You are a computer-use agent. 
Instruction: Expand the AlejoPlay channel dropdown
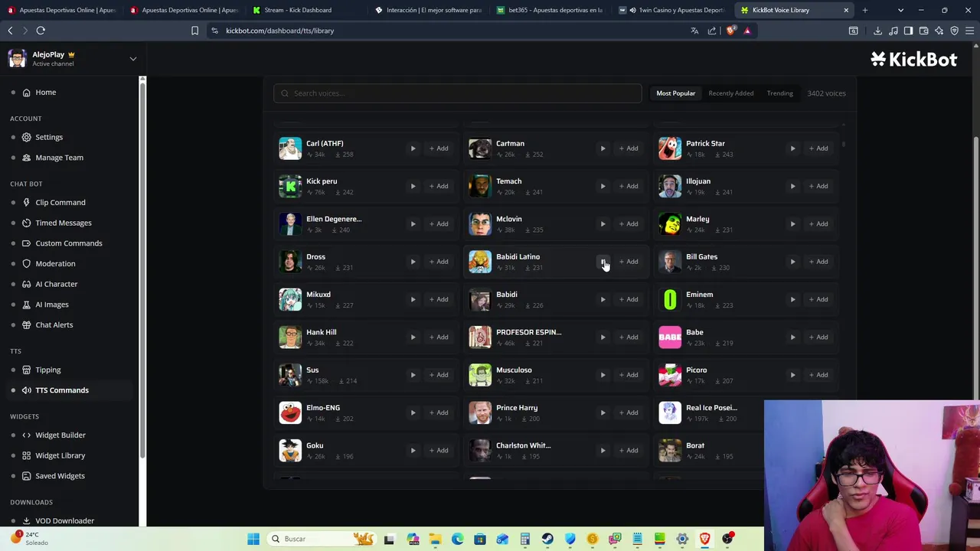[132, 59]
